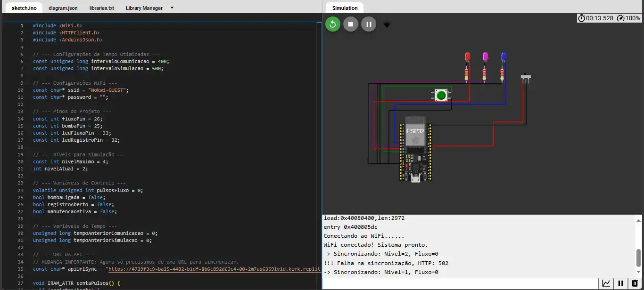The width and height of the screenshot is (644, 290).
Task: Clear the serial monitor with trash icon
Action: point(636,283)
